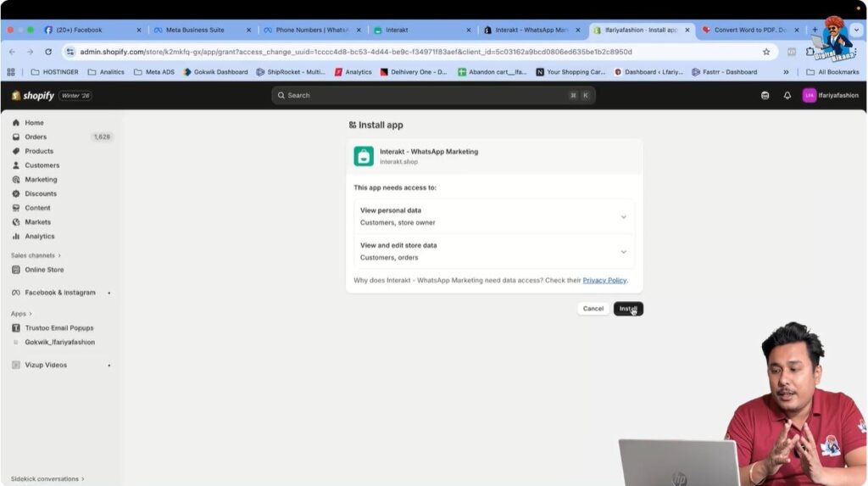Switch to Meta Business Suite tab
The width and height of the screenshot is (868, 486).
click(x=195, y=30)
